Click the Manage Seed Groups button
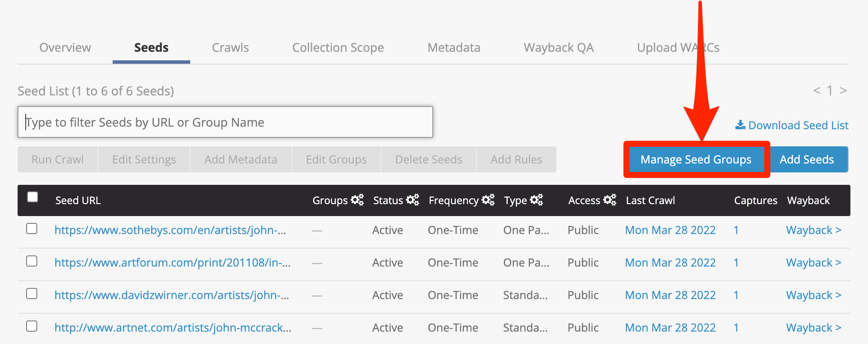 (696, 160)
